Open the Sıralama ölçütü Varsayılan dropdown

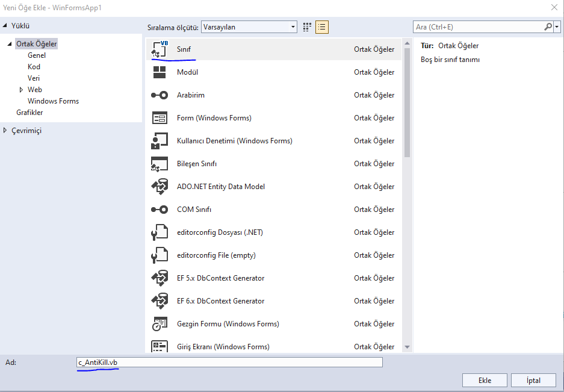249,27
